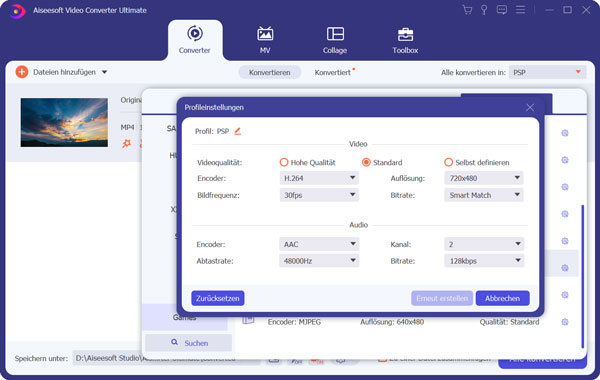Open the Auflösung 720x480 dropdown
Image resolution: width=600 pixels, height=380 pixels.
tap(484, 178)
